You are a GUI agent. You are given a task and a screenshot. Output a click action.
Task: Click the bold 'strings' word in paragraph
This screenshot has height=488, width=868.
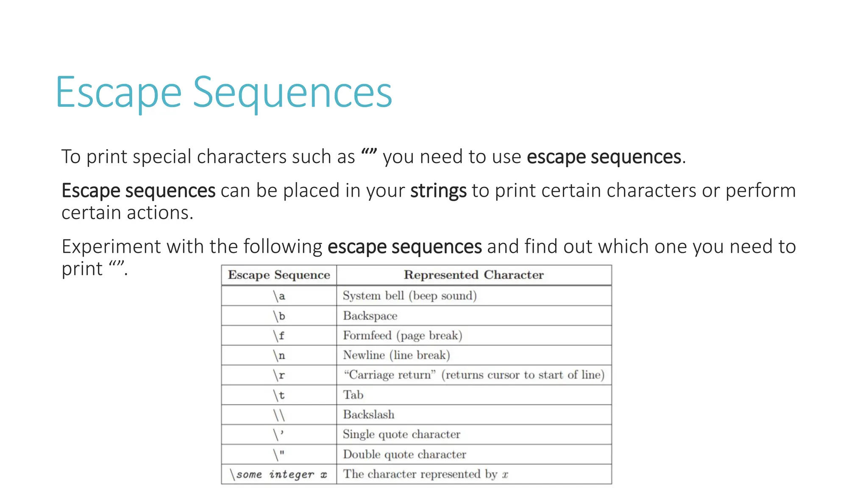tap(438, 191)
